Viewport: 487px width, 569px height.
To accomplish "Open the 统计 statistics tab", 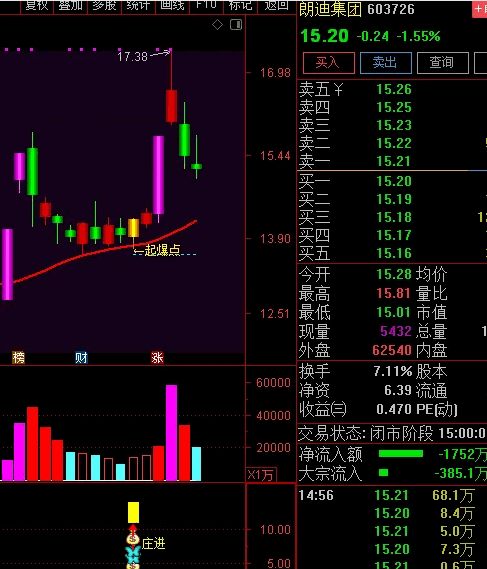I will [x=138, y=5].
